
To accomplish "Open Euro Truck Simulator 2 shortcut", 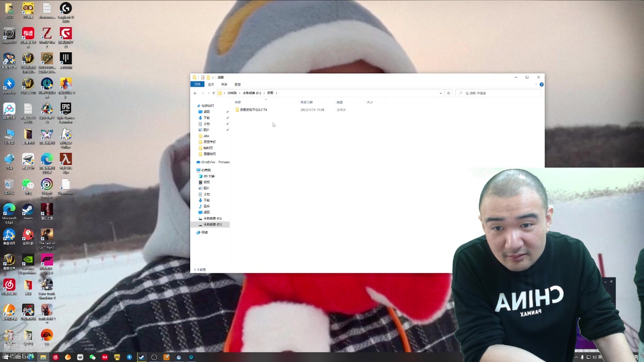I will point(47,289).
